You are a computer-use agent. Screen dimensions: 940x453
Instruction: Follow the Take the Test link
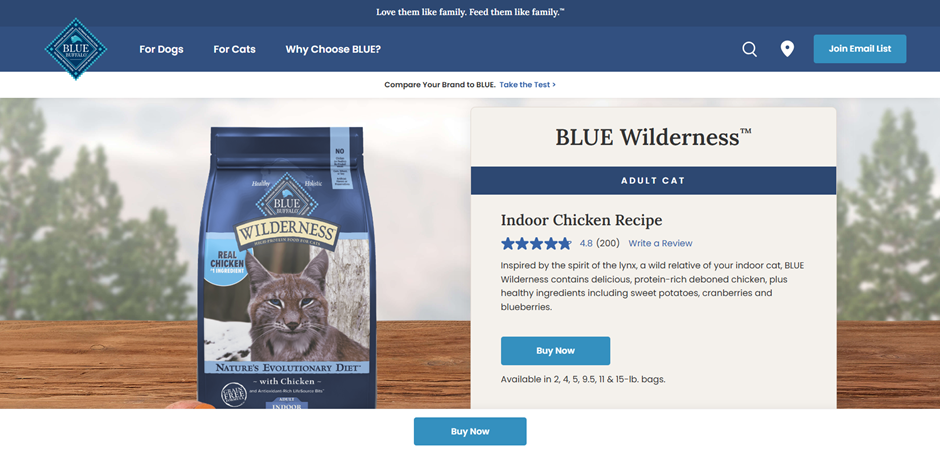coord(528,84)
